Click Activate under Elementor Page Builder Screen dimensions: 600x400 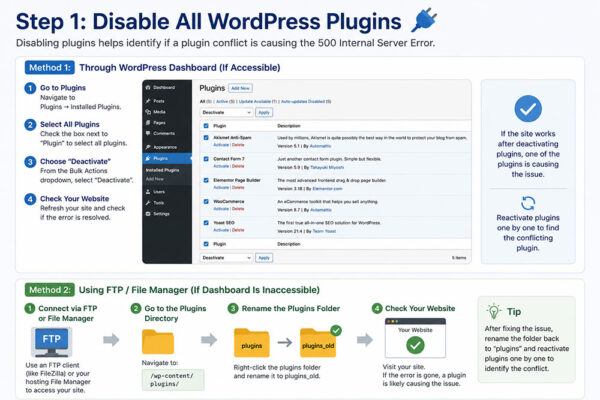221,188
